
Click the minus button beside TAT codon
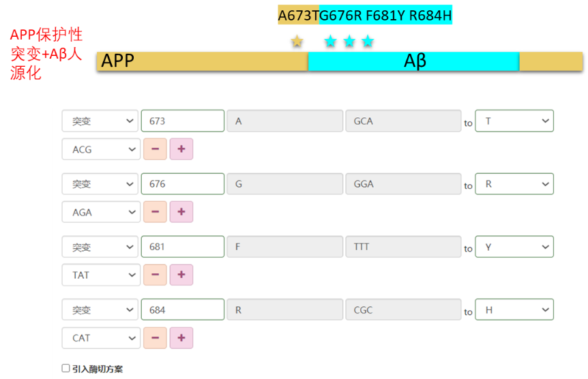155,275
